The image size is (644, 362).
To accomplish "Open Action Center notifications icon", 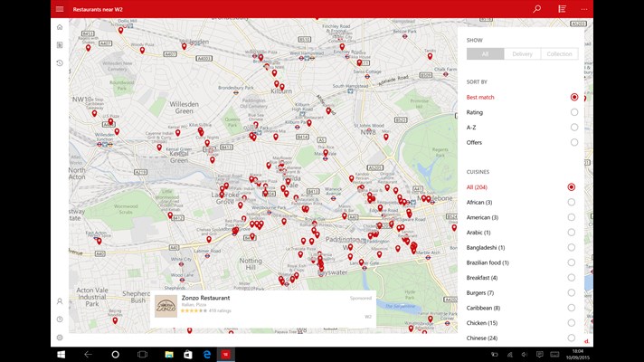I will click(540, 354).
